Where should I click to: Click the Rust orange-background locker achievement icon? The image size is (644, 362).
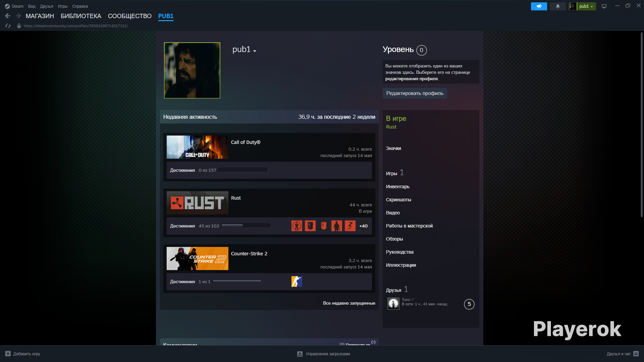(x=310, y=226)
